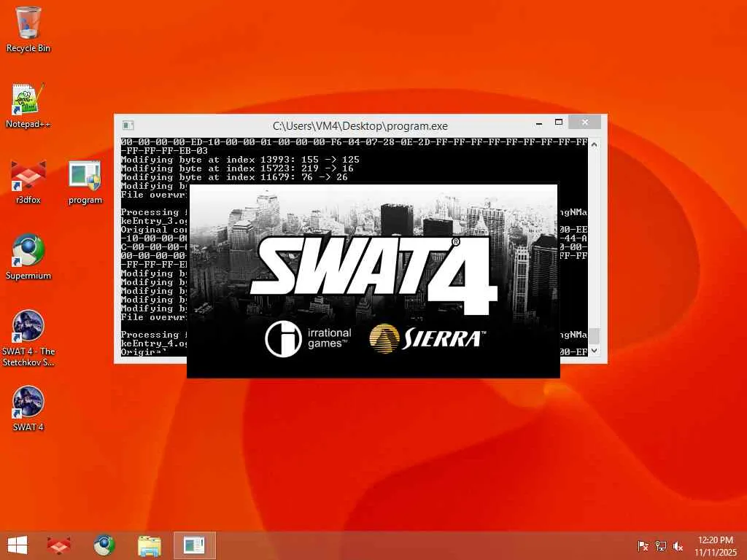The width and height of the screenshot is (747, 560).
Task: Switch to program.exe taskbar button
Action: click(194, 545)
